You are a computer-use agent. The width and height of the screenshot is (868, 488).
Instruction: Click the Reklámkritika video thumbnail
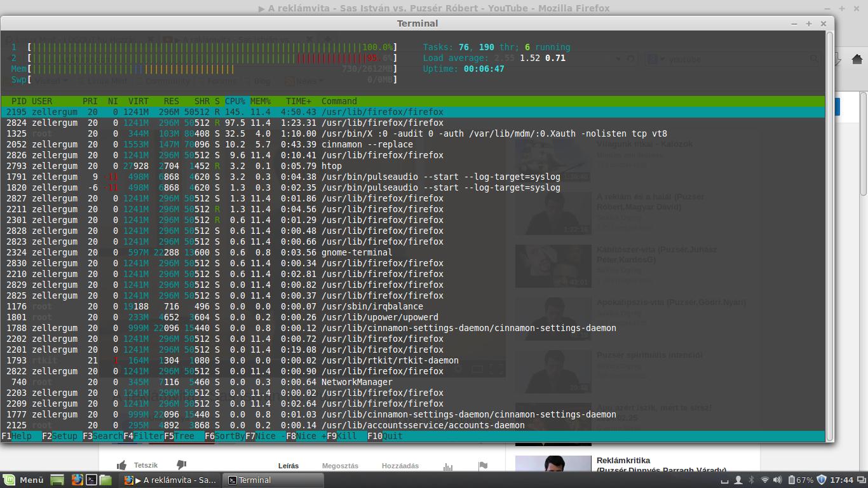click(x=553, y=463)
